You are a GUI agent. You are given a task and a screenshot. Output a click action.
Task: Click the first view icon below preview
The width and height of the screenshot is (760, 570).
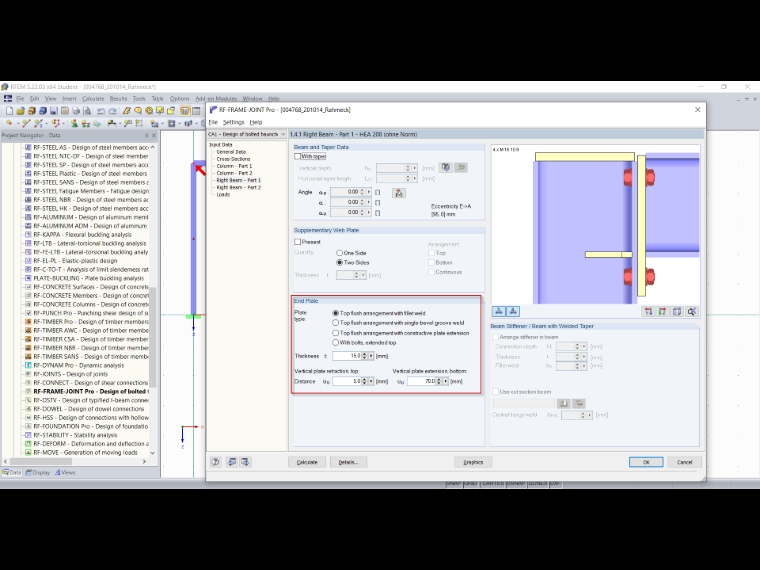[499, 312]
